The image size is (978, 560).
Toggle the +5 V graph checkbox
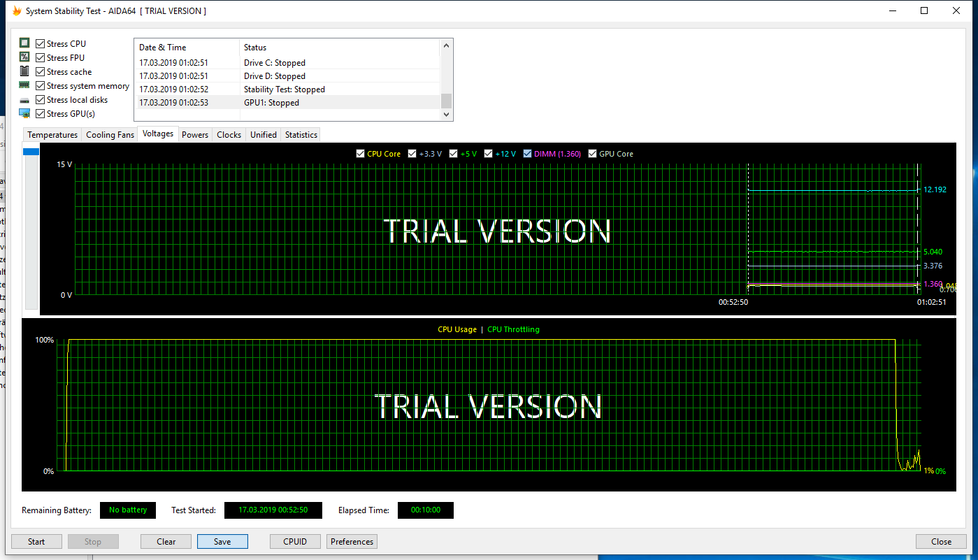click(x=454, y=153)
